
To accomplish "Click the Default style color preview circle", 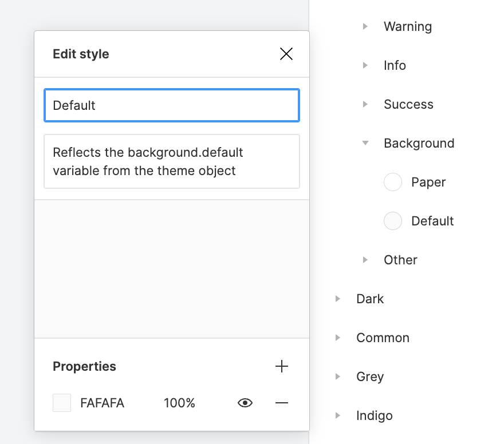I will pos(393,221).
